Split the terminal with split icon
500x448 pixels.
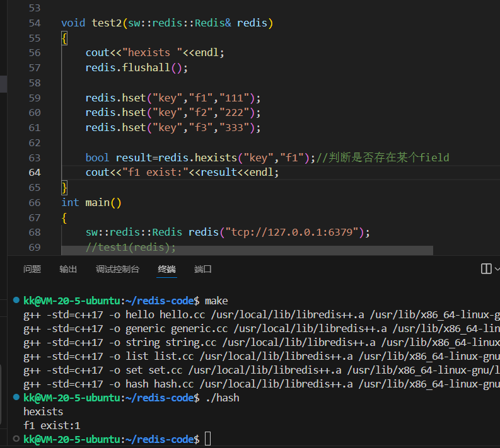(x=486, y=268)
